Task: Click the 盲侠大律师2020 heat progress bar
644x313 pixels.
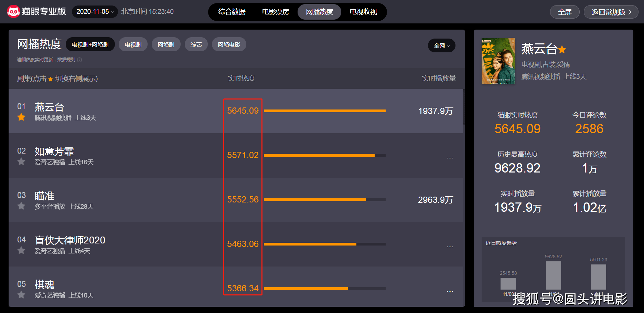Action: click(325, 244)
